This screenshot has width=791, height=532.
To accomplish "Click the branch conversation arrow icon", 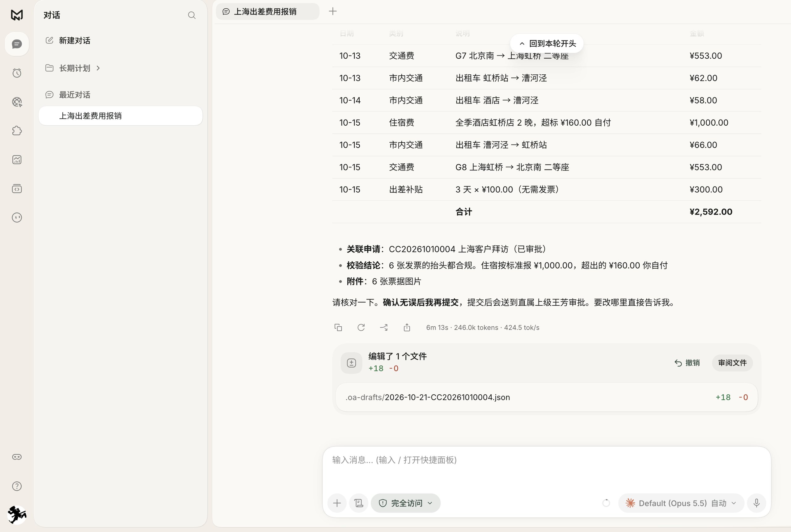I will click(384, 327).
